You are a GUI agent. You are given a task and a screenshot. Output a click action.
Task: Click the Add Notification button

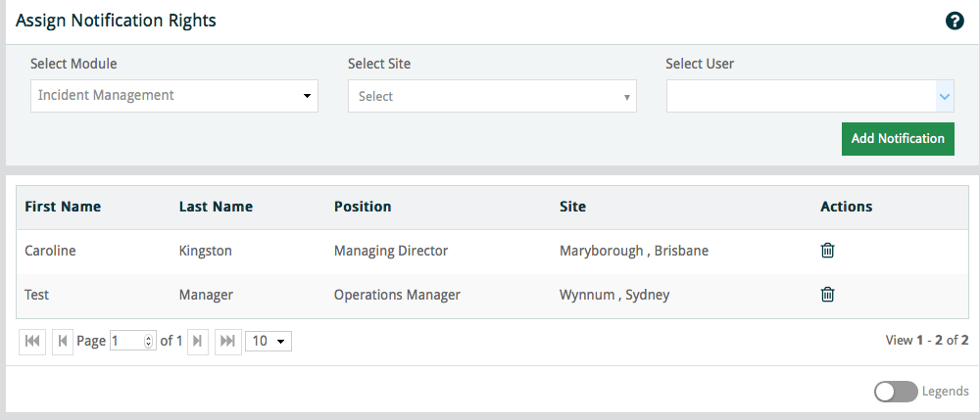(897, 139)
